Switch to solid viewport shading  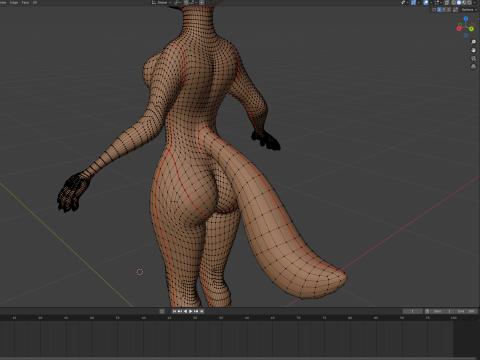459,3
